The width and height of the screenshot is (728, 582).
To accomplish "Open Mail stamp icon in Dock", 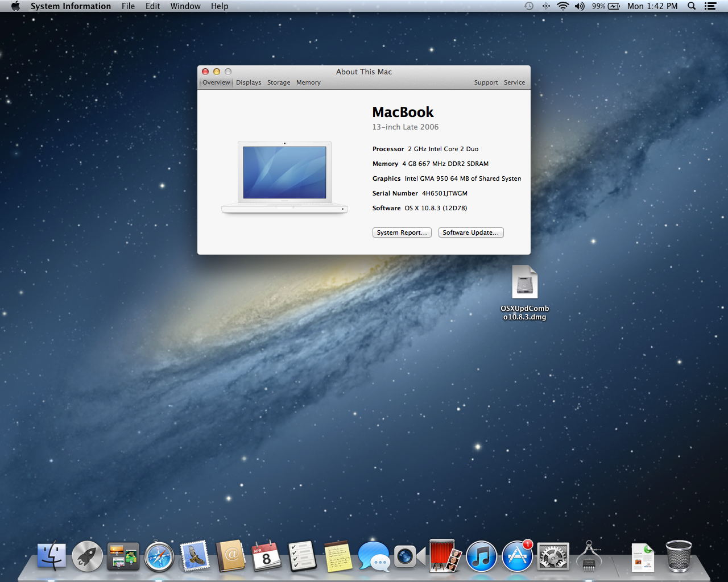I will pyautogui.click(x=195, y=556).
